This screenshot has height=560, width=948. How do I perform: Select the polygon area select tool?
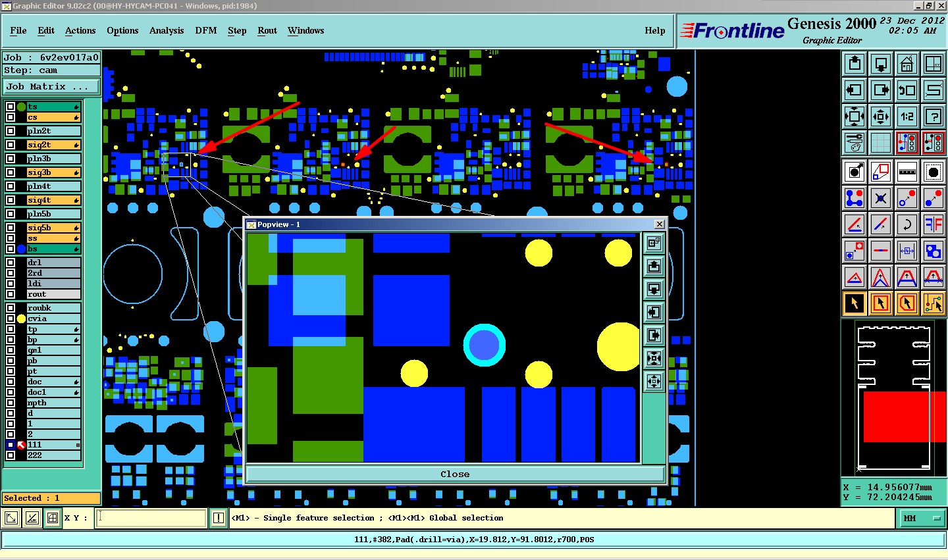pos(907,303)
